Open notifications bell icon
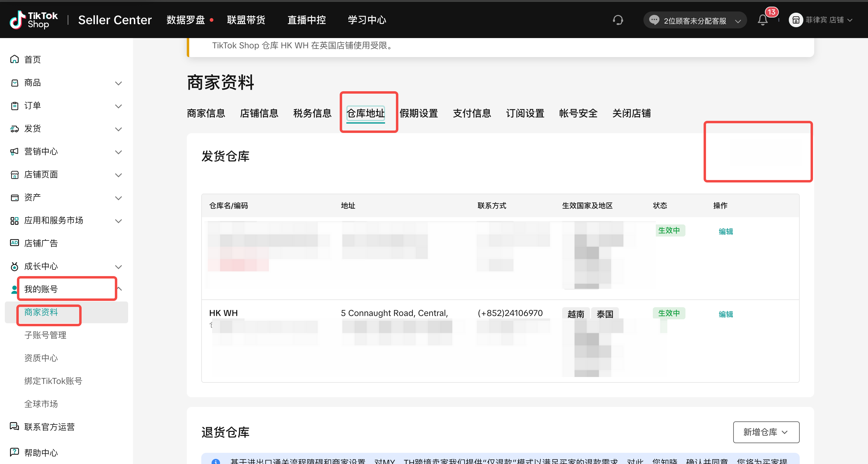Viewport: 868px width, 464px height. 763,20
